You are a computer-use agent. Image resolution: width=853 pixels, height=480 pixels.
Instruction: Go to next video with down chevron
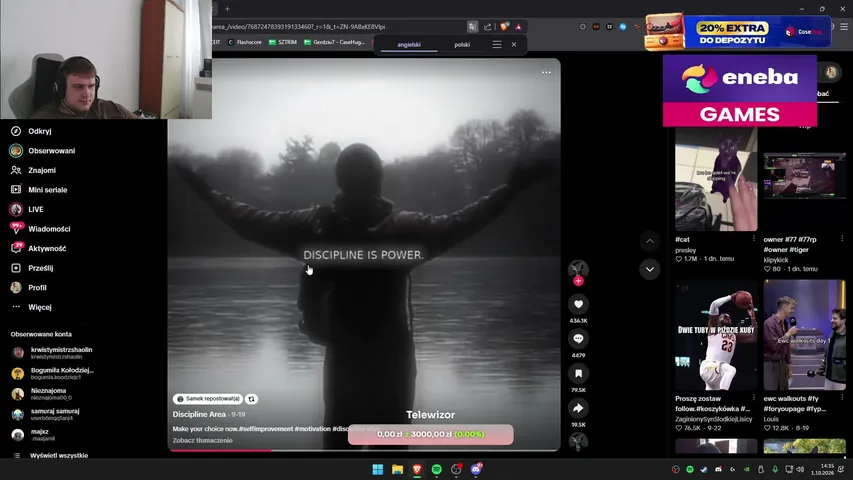(x=650, y=269)
